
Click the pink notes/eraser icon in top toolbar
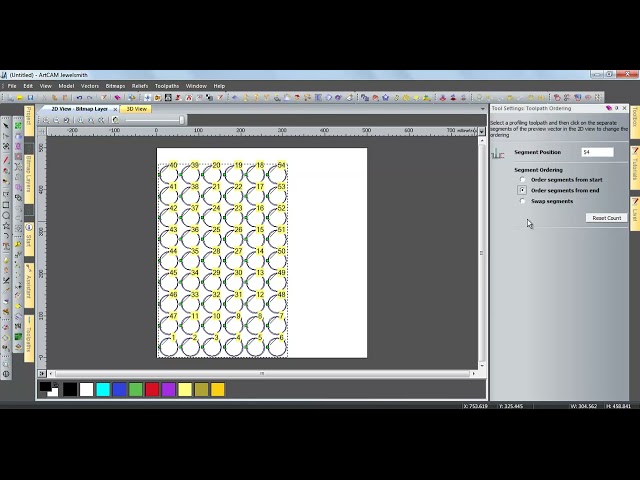[118, 98]
